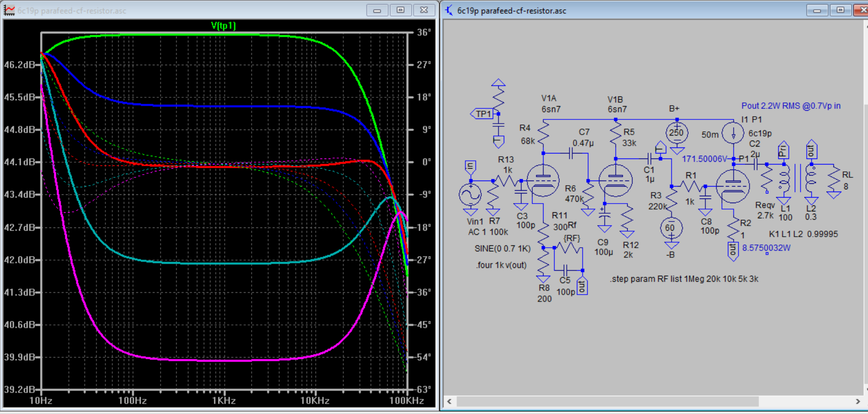Click the 171.50006V voltage readout
The image size is (868, 414).
click(704, 159)
